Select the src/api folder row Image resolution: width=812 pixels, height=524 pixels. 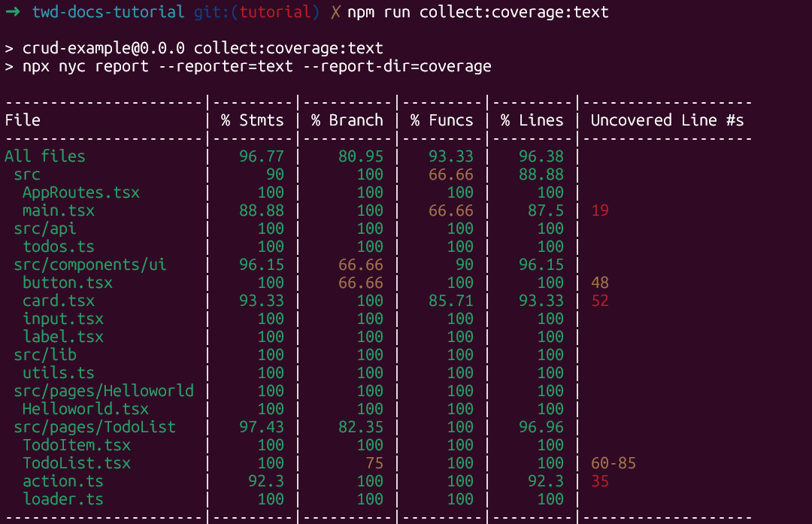point(45,229)
